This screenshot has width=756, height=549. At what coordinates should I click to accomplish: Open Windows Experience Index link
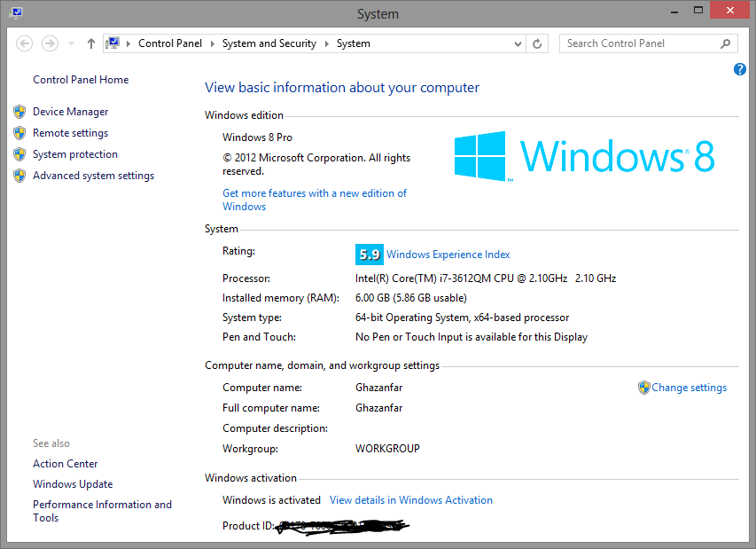448,255
